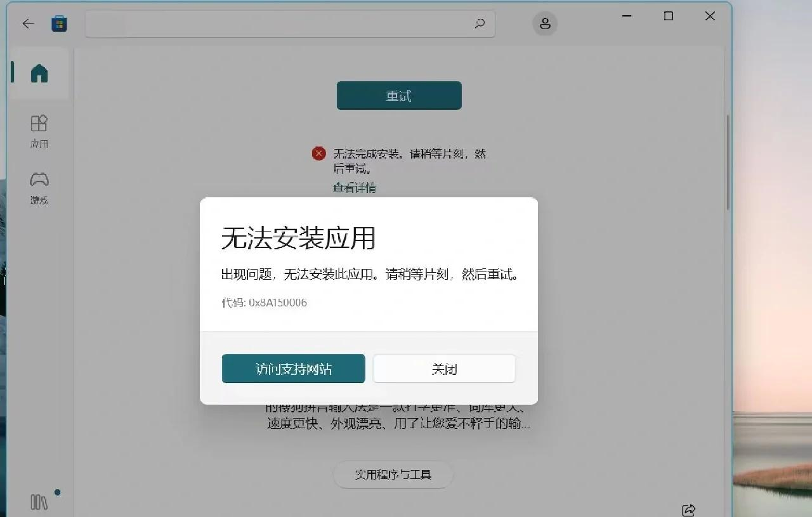Focus the Store search box
Image resolution: width=812 pixels, height=517 pixels.
click(x=290, y=24)
